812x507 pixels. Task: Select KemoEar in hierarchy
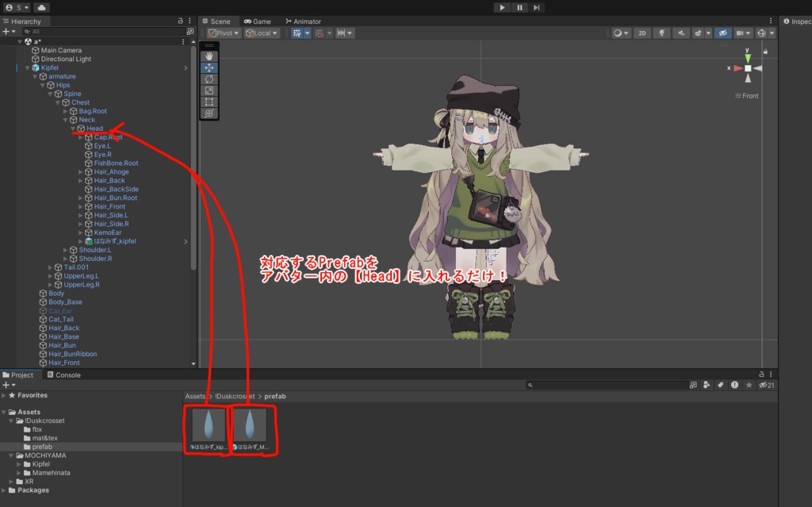coord(108,232)
